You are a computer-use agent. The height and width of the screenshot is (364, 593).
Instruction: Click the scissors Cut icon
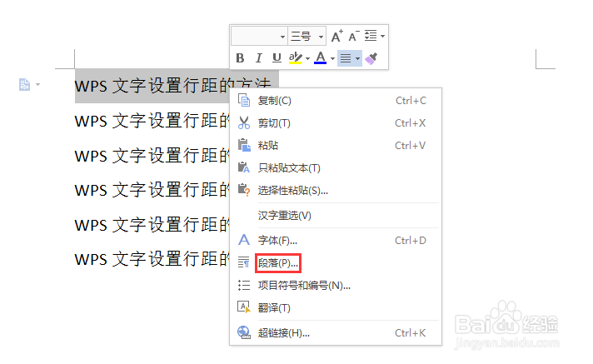[x=244, y=123]
